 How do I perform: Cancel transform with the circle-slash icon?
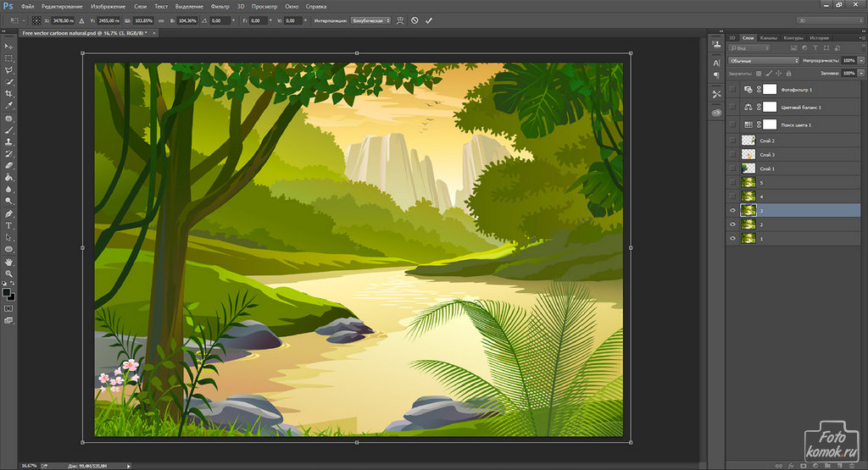[x=415, y=19]
